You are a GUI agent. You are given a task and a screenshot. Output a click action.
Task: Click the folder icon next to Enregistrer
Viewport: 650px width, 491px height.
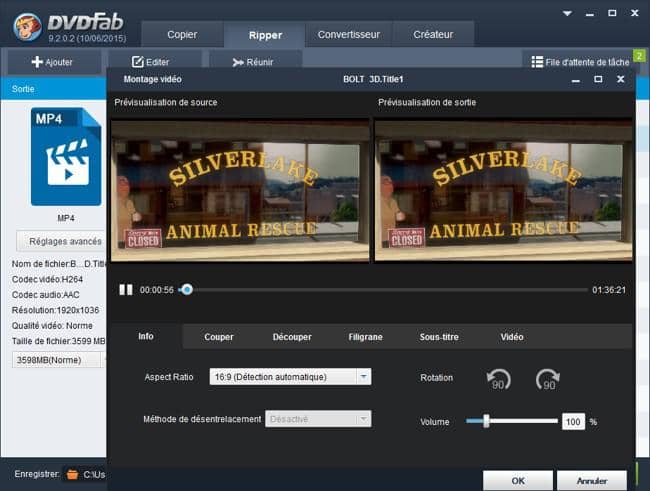click(71, 474)
